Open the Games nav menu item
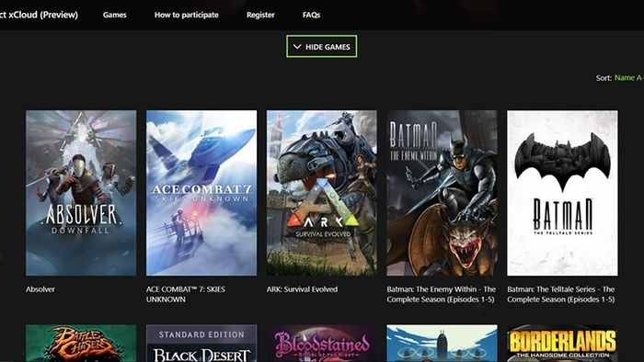The height and width of the screenshot is (362, 644). click(115, 15)
